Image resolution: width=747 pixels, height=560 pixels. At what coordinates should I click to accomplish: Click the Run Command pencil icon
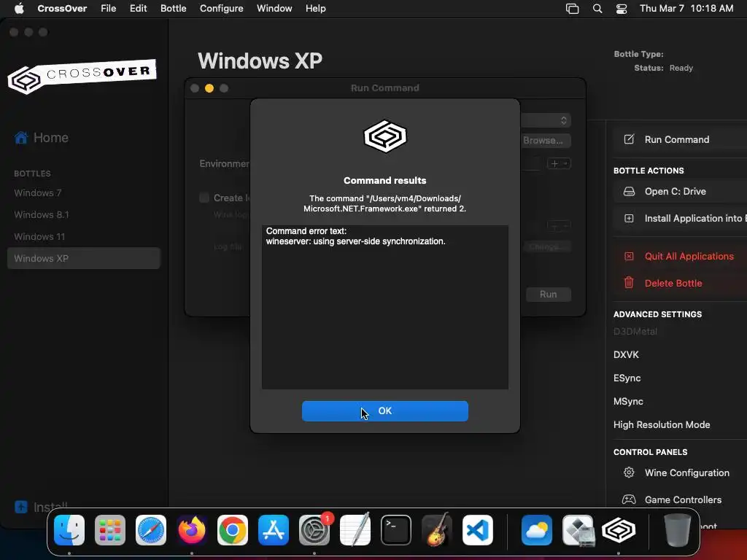coord(629,139)
